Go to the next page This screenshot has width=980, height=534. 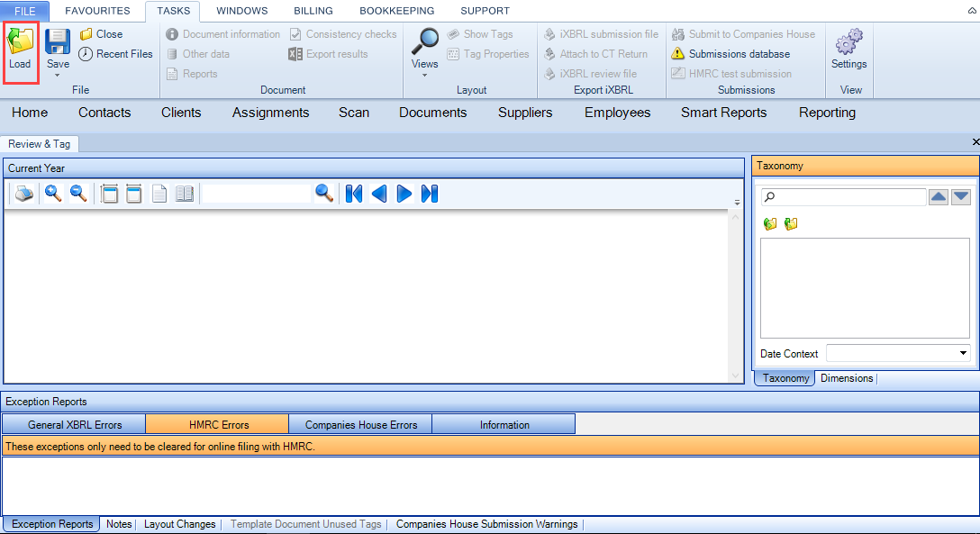404,194
